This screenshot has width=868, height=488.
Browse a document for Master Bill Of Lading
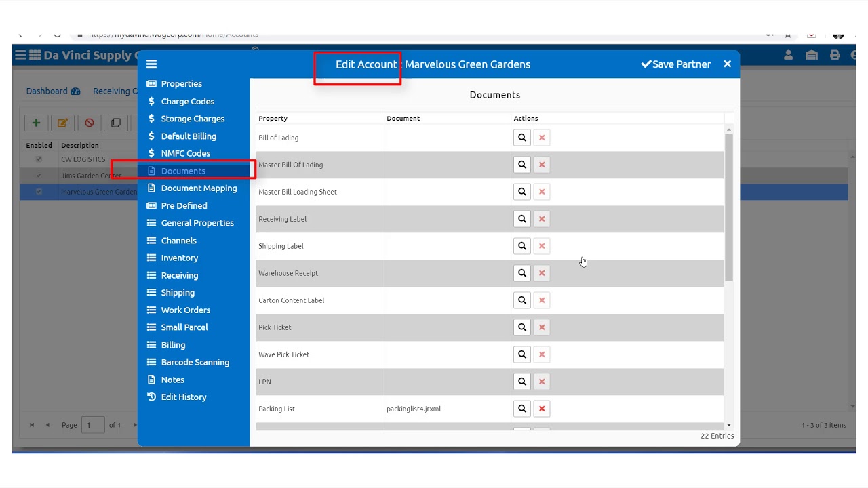522,165
